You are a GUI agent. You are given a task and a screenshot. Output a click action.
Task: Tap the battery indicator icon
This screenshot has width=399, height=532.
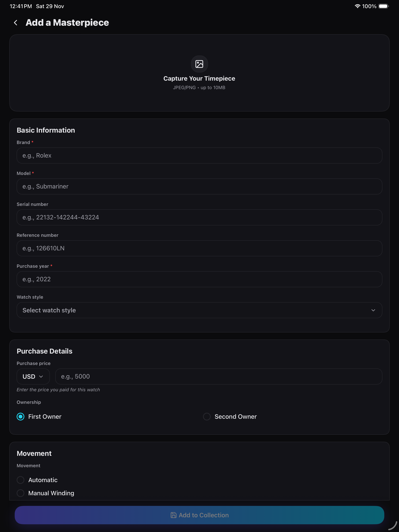click(383, 6)
